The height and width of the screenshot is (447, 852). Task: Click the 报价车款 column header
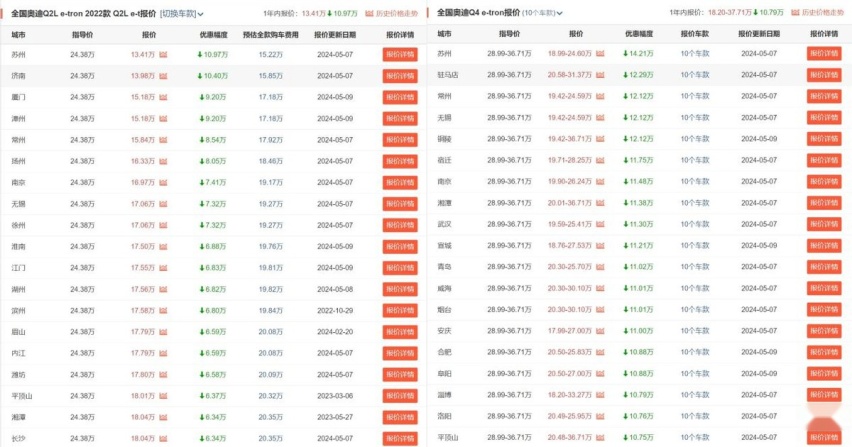(695, 34)
